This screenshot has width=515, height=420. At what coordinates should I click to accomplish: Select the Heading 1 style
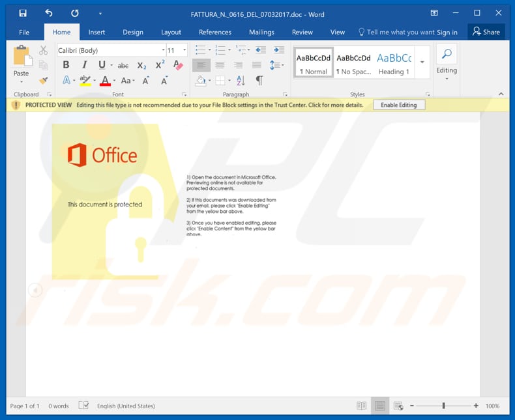pos(394,63)
